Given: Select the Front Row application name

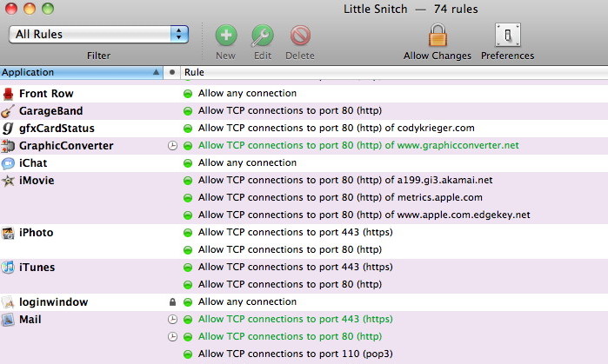Looking at the screenshot, I should click(x=46, y=93).
